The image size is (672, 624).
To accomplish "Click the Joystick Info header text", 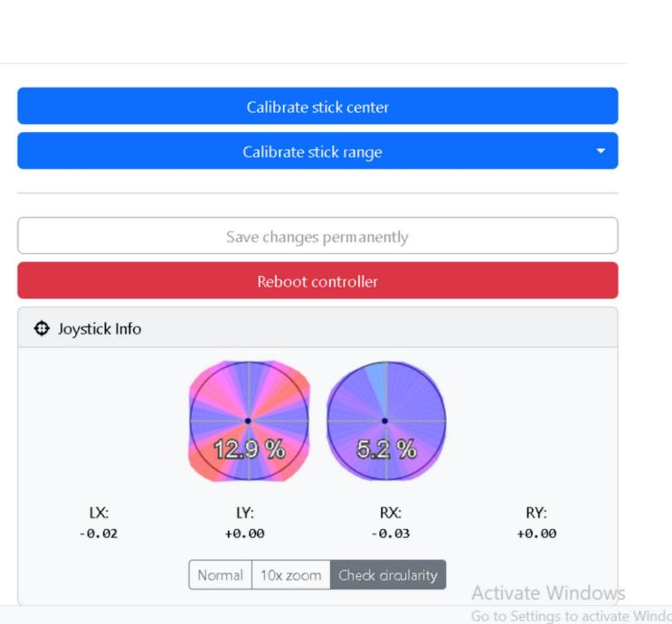I will [99, 329].
